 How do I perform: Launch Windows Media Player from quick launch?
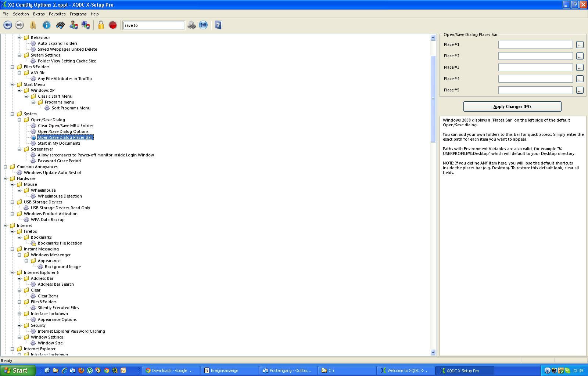click(98, 370)
